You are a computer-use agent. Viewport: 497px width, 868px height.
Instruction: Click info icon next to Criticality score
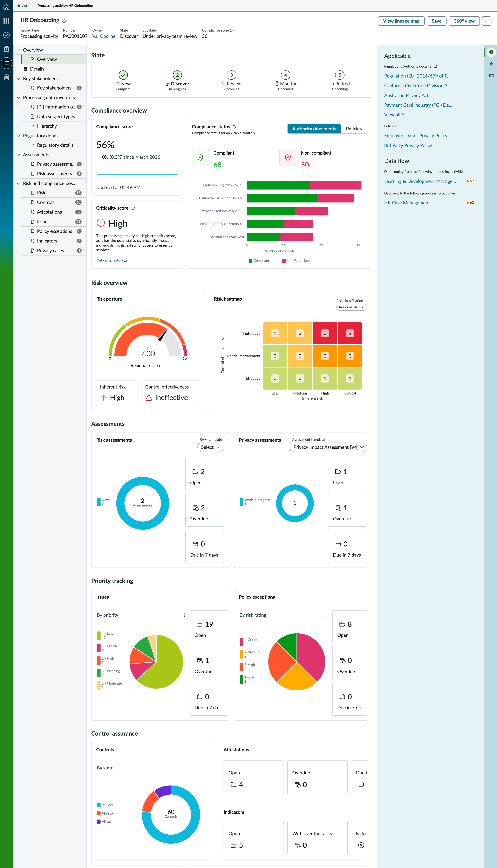133,208
